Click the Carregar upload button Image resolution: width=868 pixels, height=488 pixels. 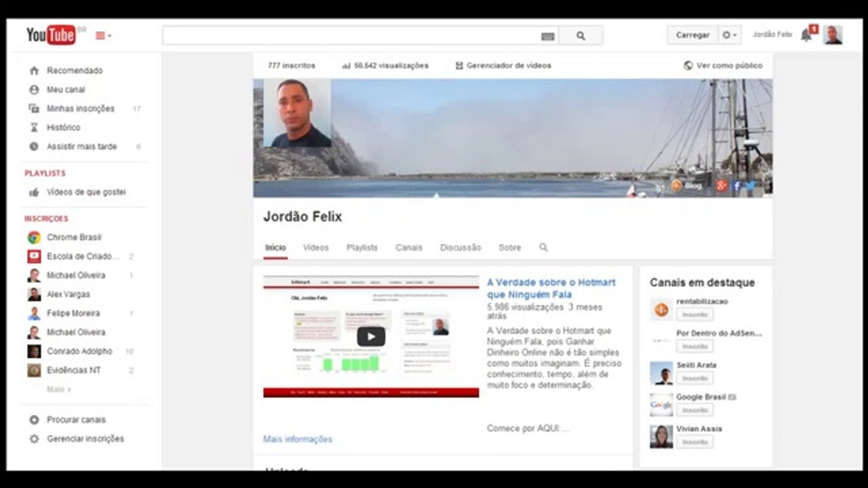[692, 35]
